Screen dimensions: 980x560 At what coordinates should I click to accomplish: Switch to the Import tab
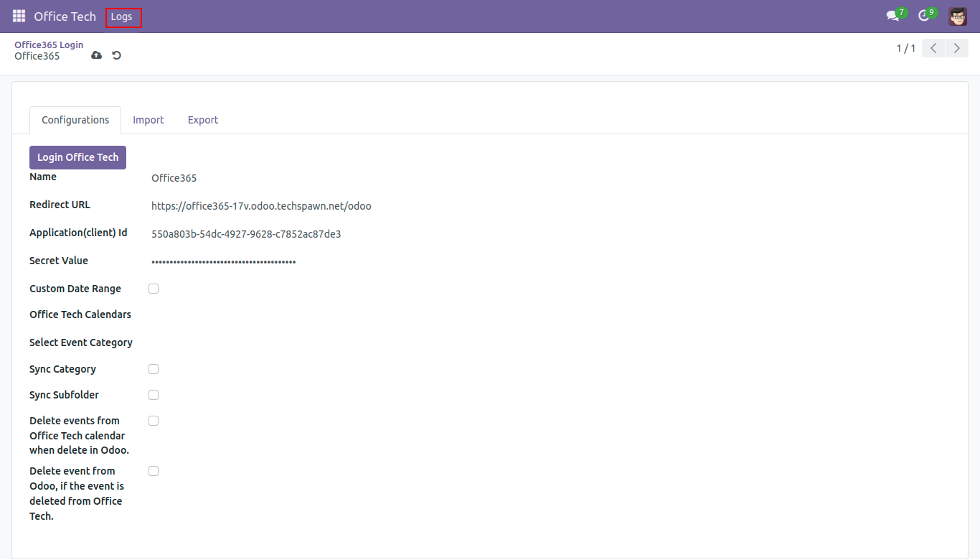coord(149,120)
